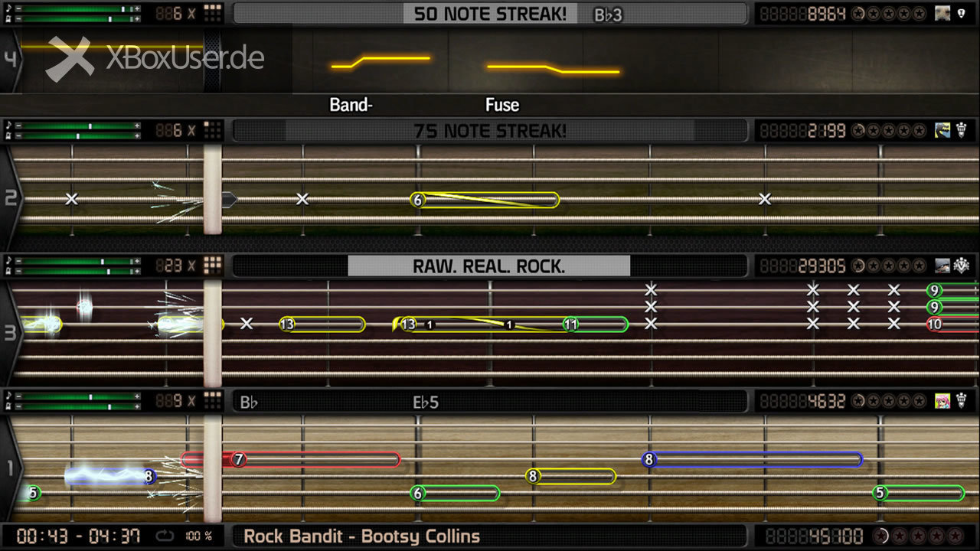Click the RAW. REAL. ROCK. banner
Viewport: 980px width, 551px height.
[x=489, y=266]
